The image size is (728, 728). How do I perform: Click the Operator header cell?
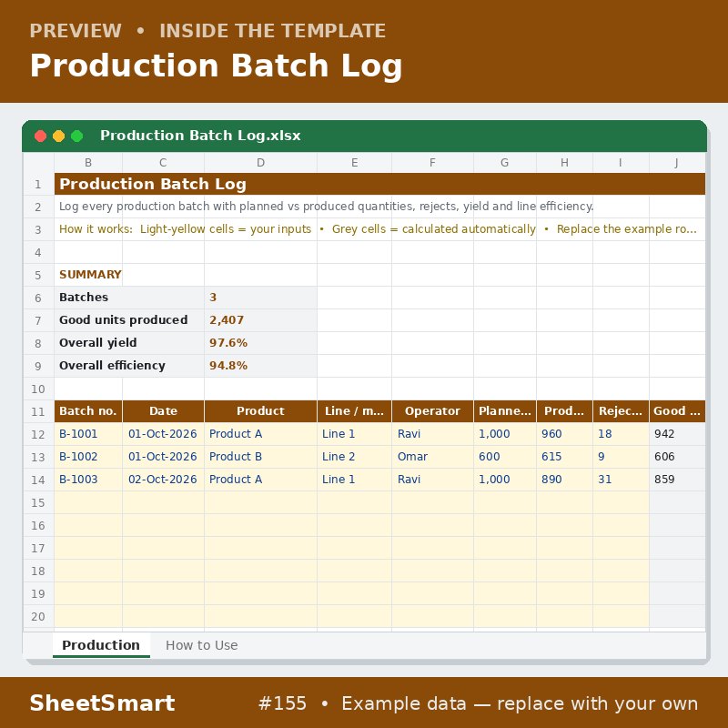[432, 411]
